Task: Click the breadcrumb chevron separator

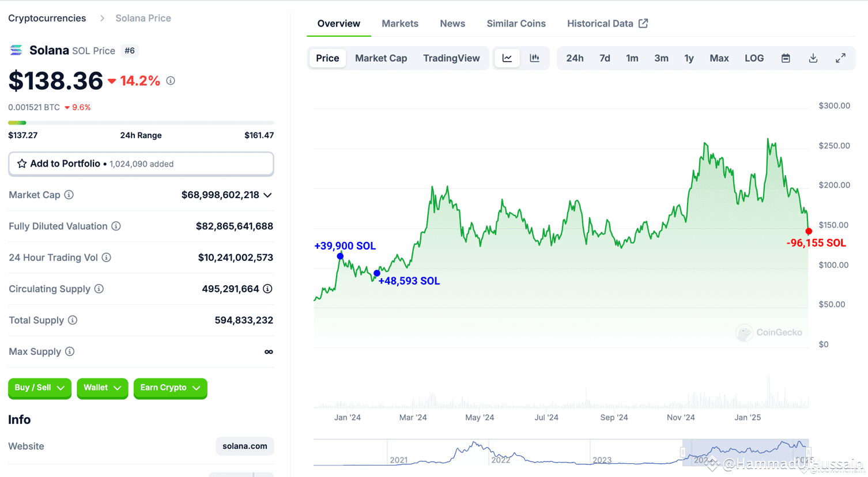Action: pyautogui.click(x=102, y=18)
